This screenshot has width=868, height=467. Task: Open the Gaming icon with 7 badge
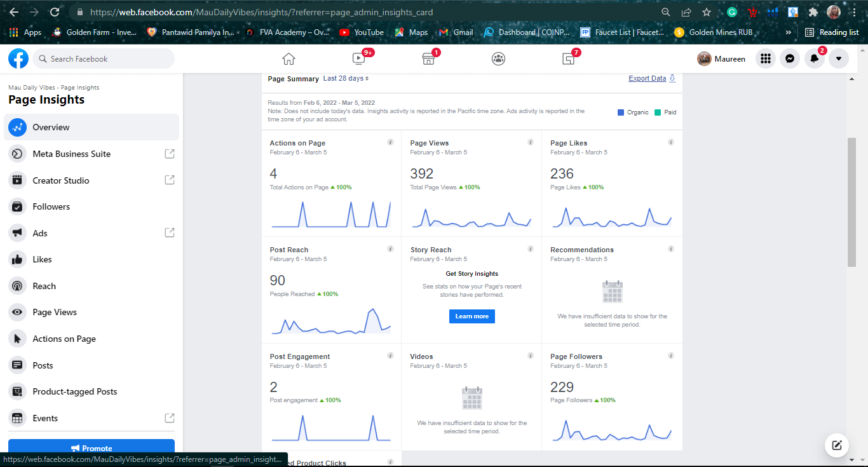click(x=568, y=58)
